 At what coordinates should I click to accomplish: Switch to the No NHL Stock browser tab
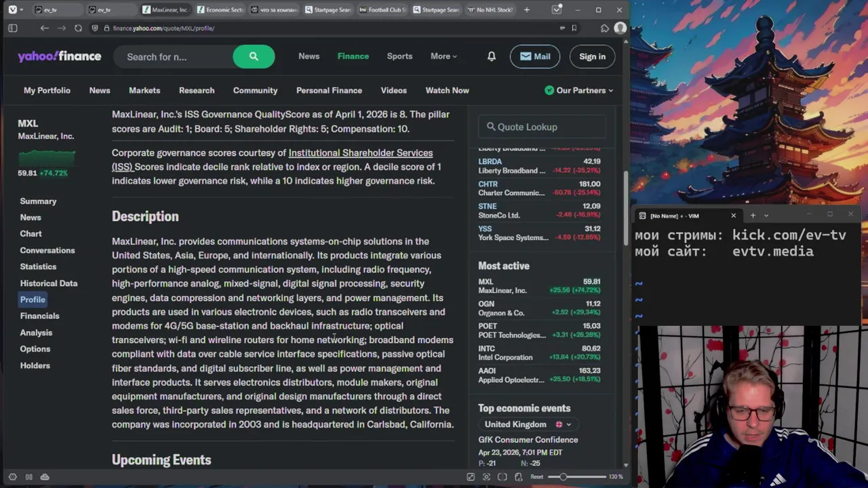(491, 10)
